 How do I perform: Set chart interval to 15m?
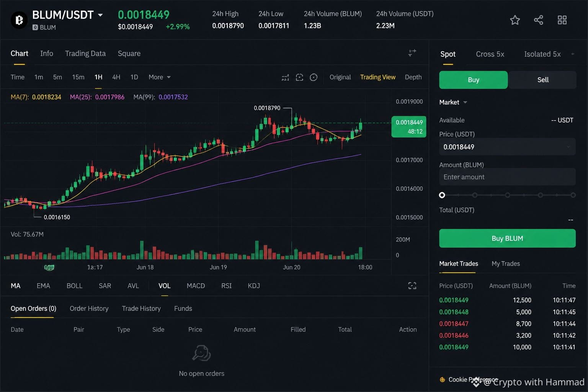point(78,77)
